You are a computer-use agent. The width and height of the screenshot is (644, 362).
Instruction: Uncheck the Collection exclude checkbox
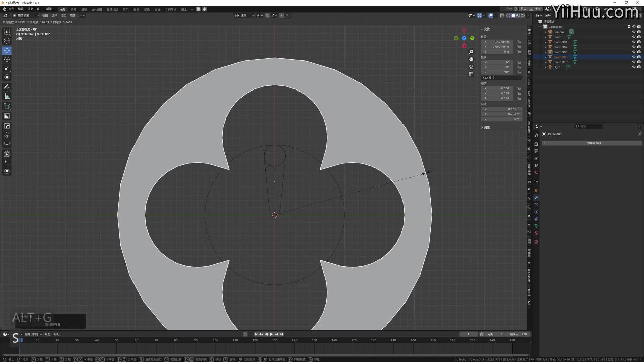[629, 27]
